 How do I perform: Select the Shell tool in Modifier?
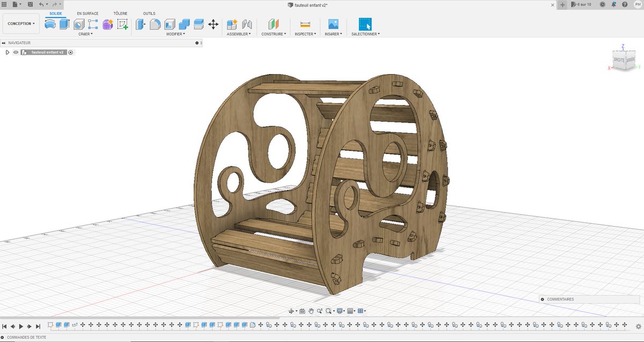(170, 24)
